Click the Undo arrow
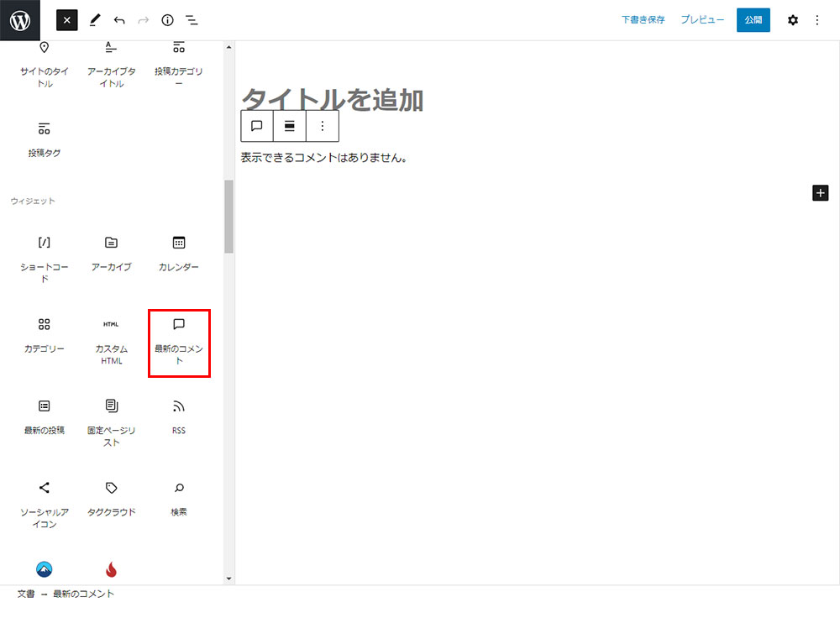 119,20
